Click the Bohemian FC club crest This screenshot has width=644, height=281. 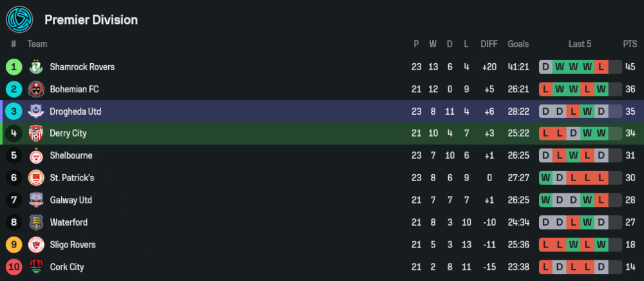tap(35, 89)
